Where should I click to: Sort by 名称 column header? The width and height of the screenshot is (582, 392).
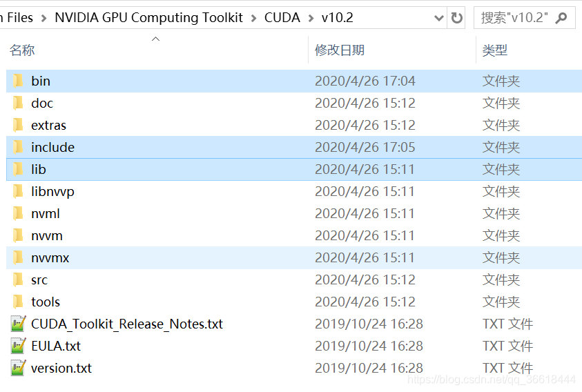click(x=22, y=50)
